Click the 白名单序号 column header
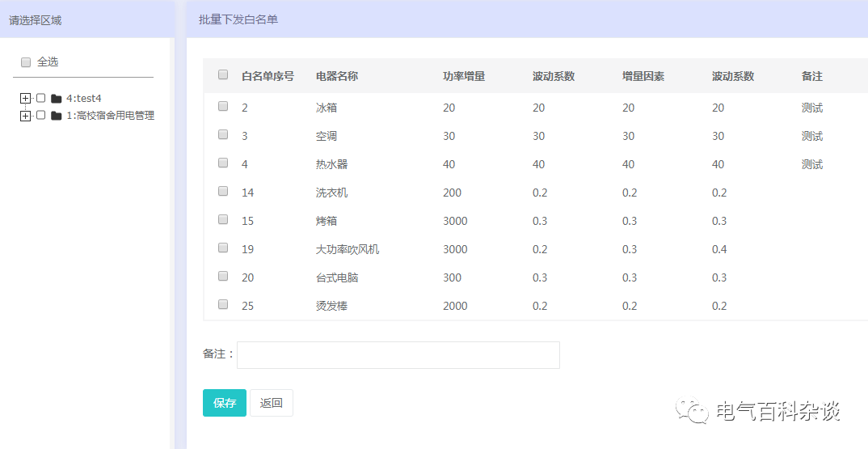The width and height of the screenshot is (868, 449). click(x=268, y=77)
